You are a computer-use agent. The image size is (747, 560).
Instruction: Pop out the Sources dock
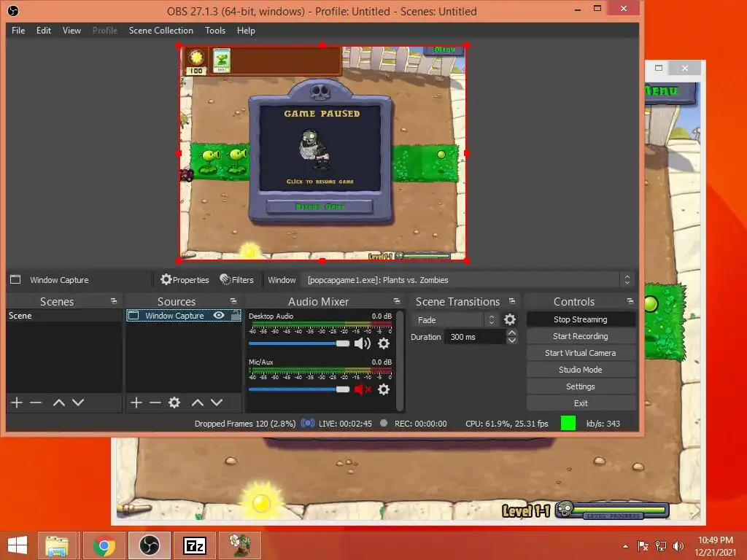click(x=233, y=301)
